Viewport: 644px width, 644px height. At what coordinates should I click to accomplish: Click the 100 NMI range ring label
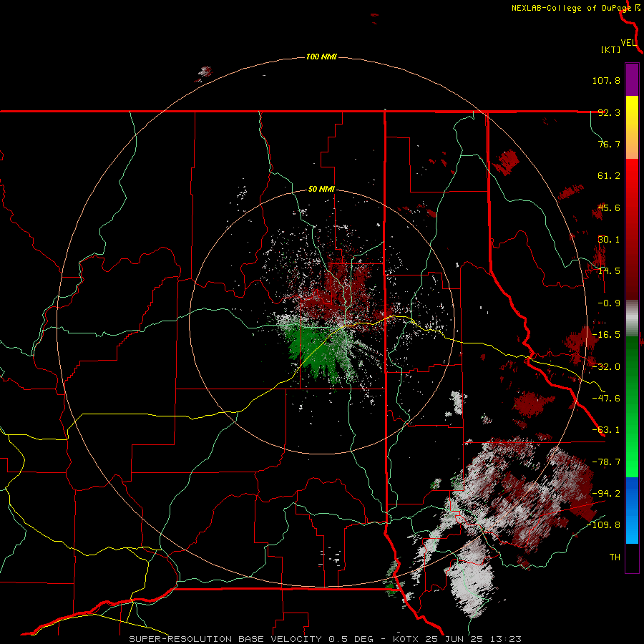(321, 57)
